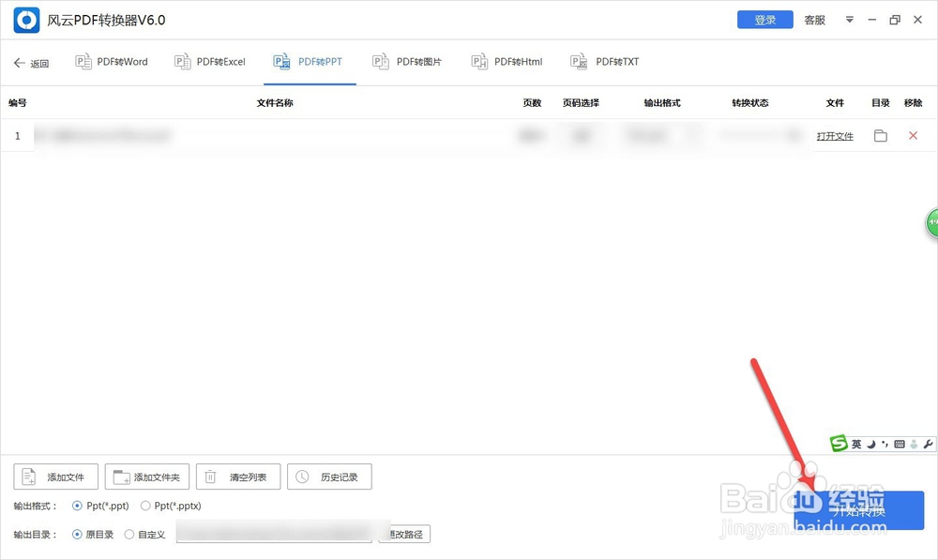938x560 pixels.
Task: Open the output folder icon for row 1
Action: pyautogui.click(x=881, y=136)
